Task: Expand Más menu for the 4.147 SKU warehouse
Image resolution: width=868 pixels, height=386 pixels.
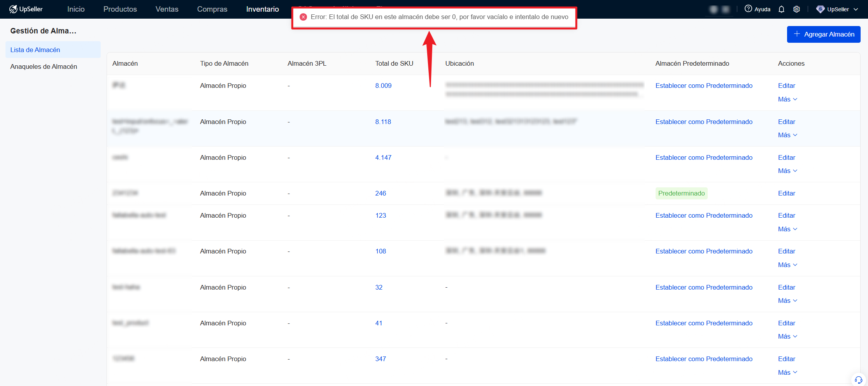Action: [787, 171]
